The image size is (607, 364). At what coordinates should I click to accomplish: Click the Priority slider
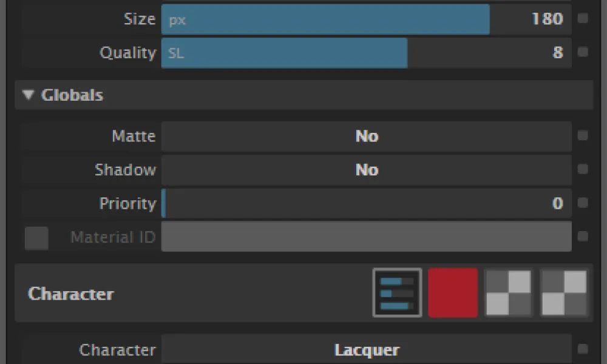click(x=366, y=203)
